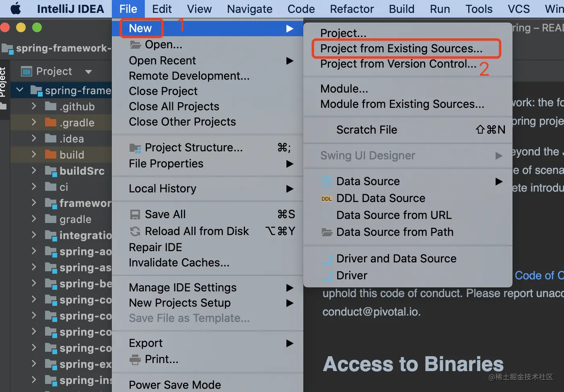The width and height of the screenshot is (564, 392).
Task: Expand the Data Source submenu arrow
Action: point(499,181)
